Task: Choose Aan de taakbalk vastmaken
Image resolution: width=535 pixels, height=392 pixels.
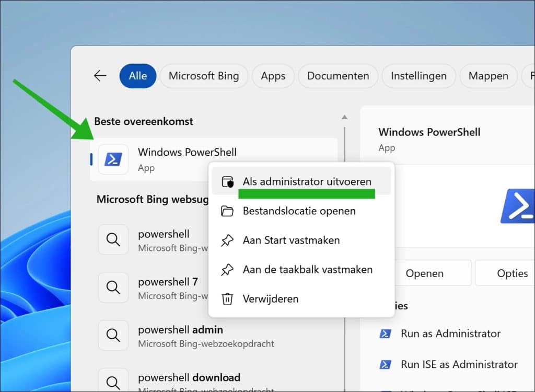Action: click(x=301, y=270)
